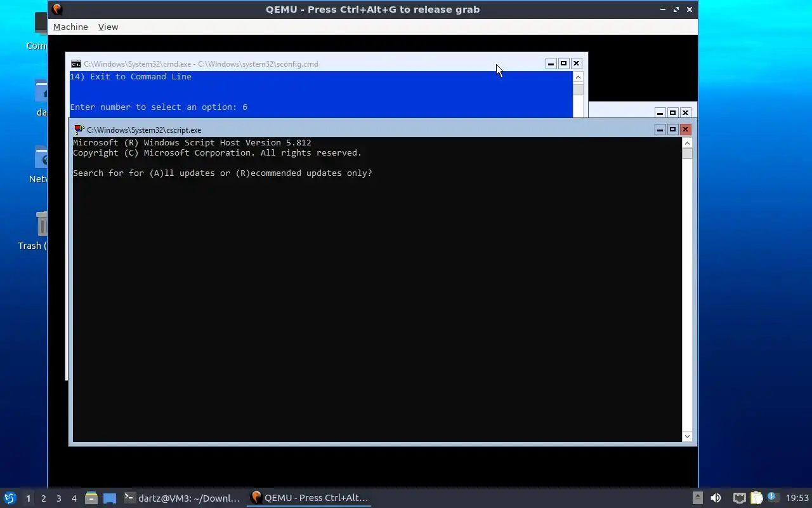This screenshot has width=812, height=508.
Task: Switch to workspace 4
Action: click(74, 498)
